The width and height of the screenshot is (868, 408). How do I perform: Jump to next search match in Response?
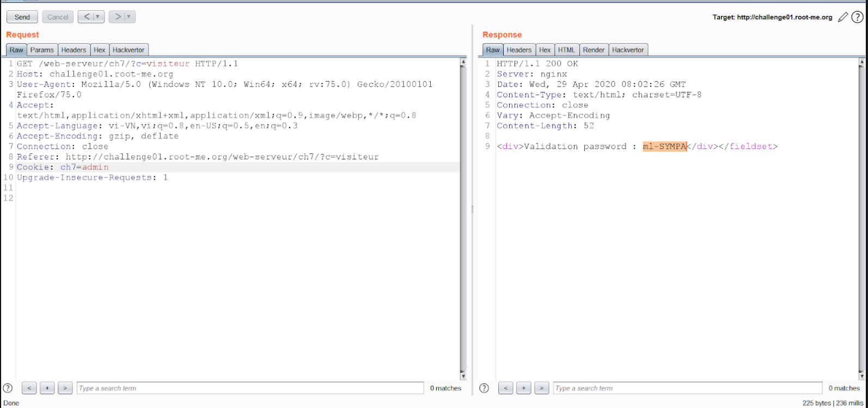542,388
